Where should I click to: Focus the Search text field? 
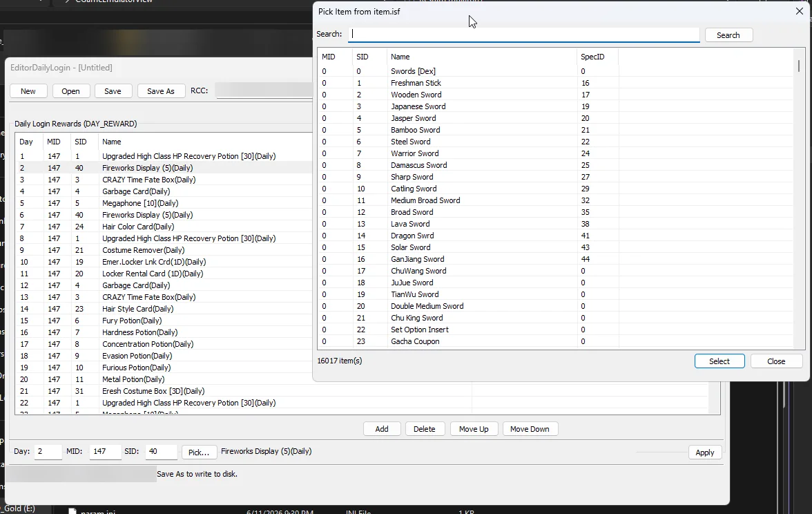click(524, 35)
